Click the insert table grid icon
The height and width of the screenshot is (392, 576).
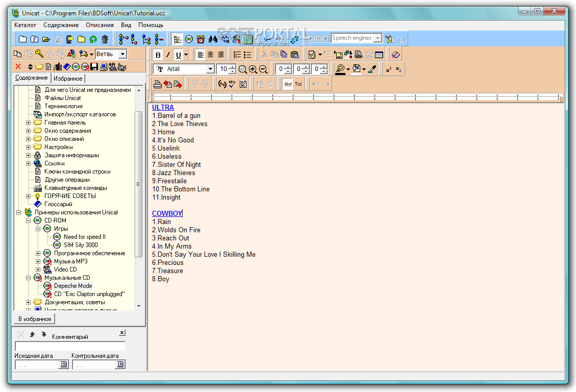[x=379, y=55]
